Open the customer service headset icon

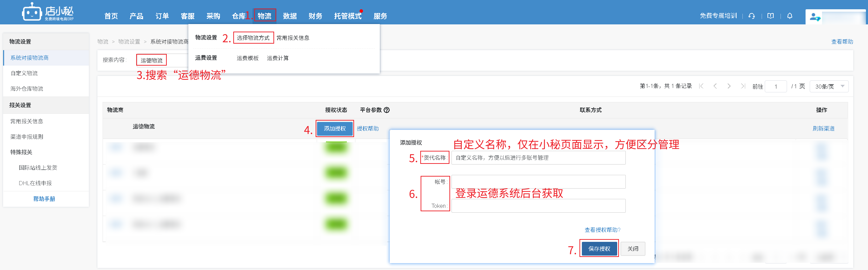(752, 16)
